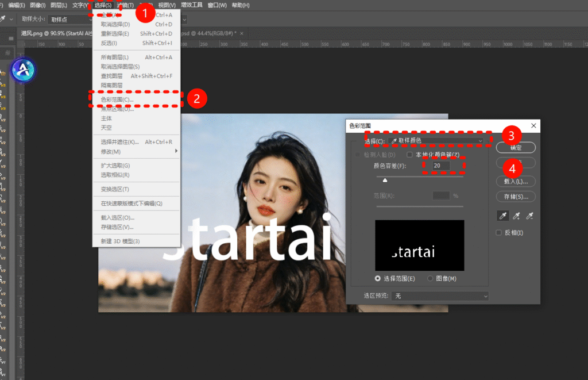Open the 选区预览 dropdown

tap(440, 296)
